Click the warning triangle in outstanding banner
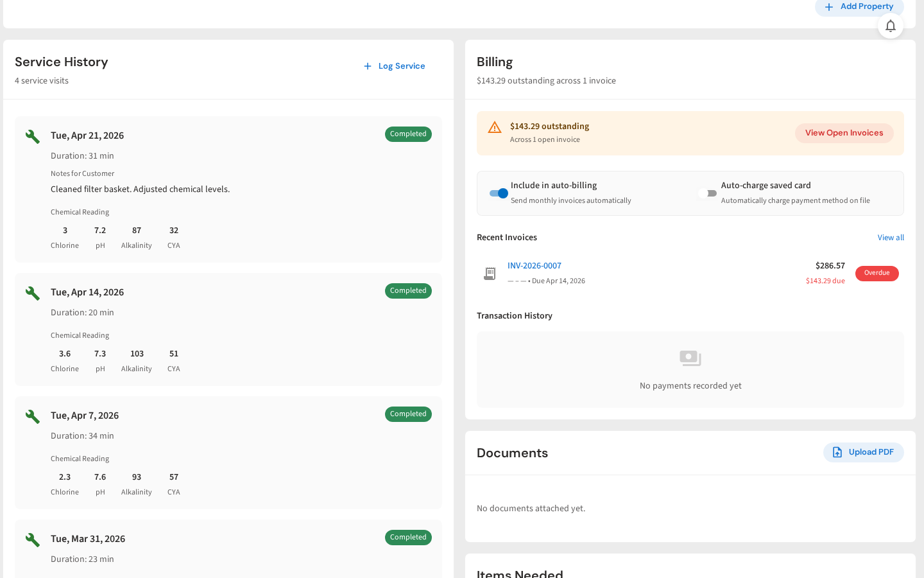 495,127
